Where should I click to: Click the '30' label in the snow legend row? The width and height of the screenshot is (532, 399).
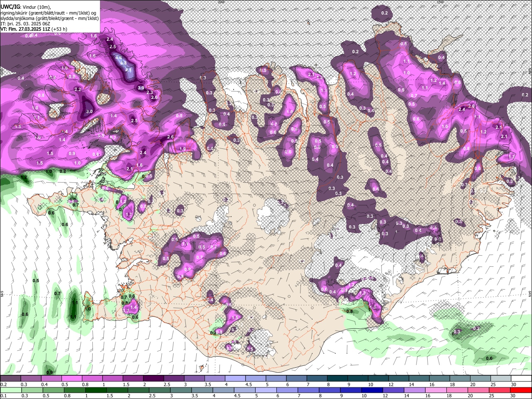tap(514, 384)
